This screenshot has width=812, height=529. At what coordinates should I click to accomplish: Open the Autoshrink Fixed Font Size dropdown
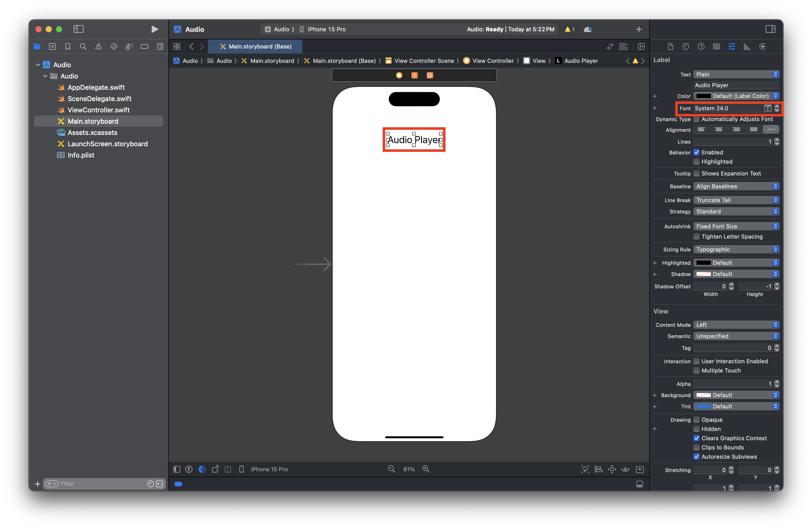point(736,226)
